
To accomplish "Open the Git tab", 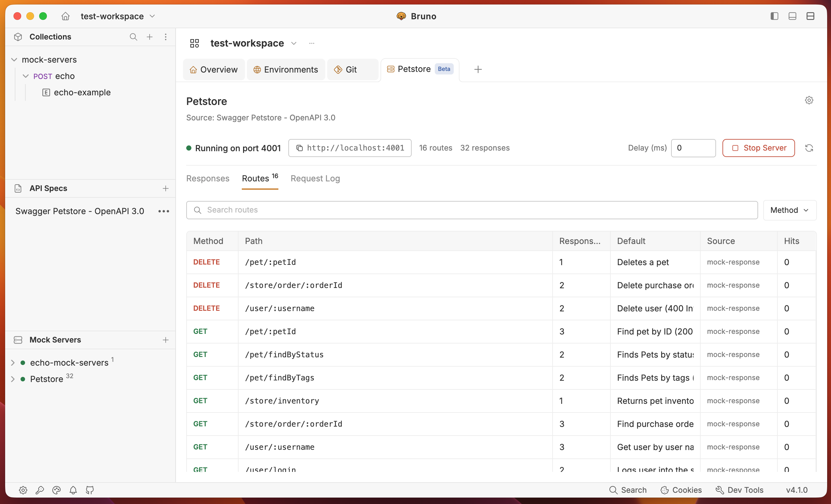I will [353, 69].
